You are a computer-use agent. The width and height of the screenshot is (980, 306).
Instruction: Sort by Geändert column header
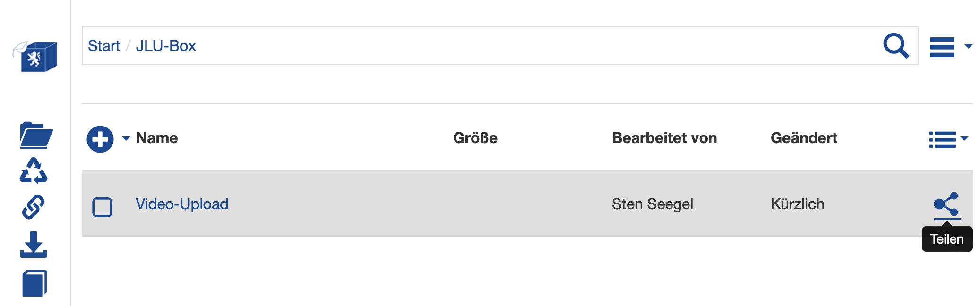[x=803, y=138]
